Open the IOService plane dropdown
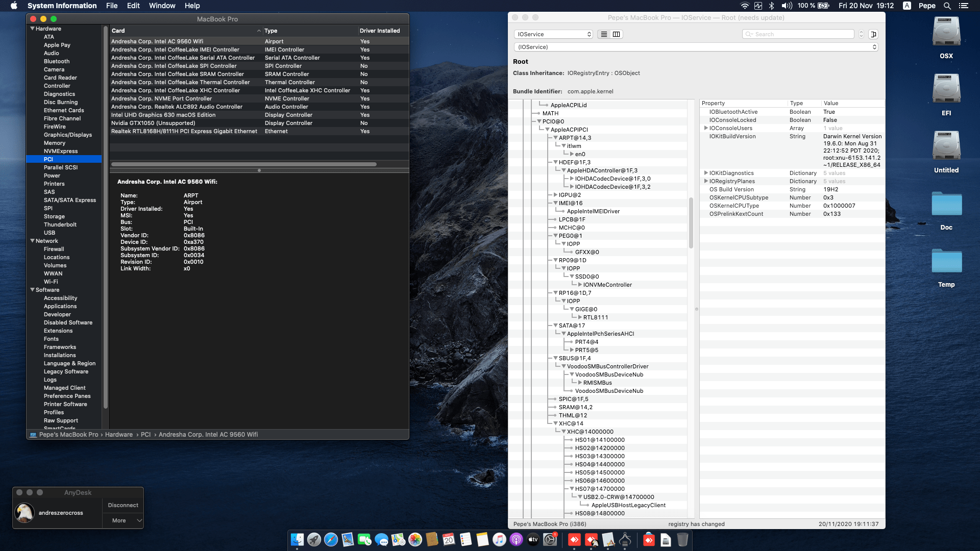This screenshot has width=980, height=551. pyautogui.click(x=553, y=34)
